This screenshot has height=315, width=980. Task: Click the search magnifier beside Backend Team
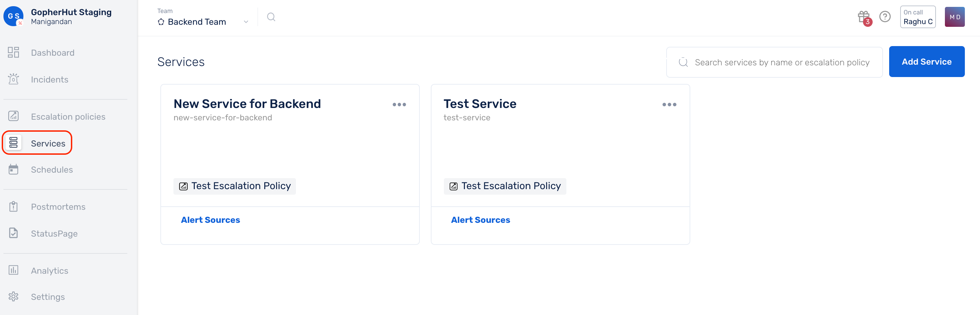coord(271,17)
